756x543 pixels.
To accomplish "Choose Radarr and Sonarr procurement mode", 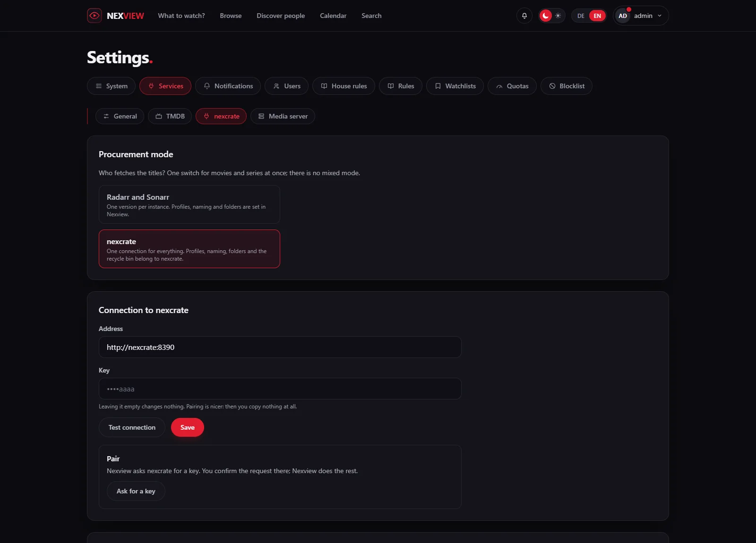I will [189, 204].
